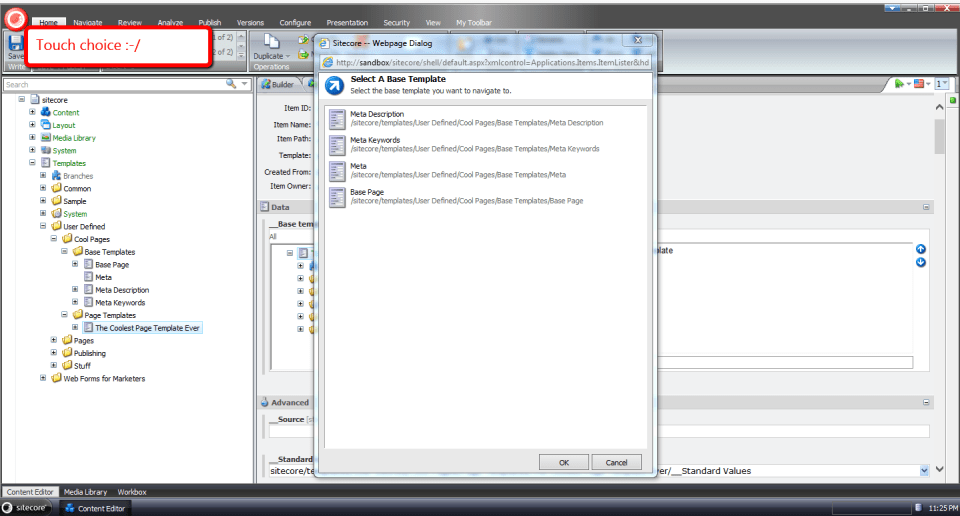Select the Meta template in the tree
The height and width of the screenshot is (516, 960).
pyautogui.click(x=103, y=277)
